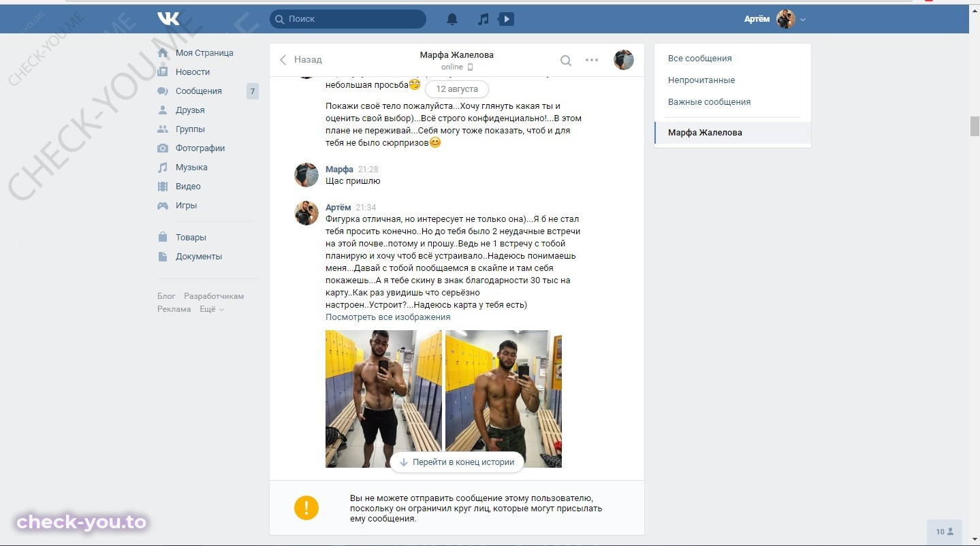Click the Поиск search field

point(348,19)
